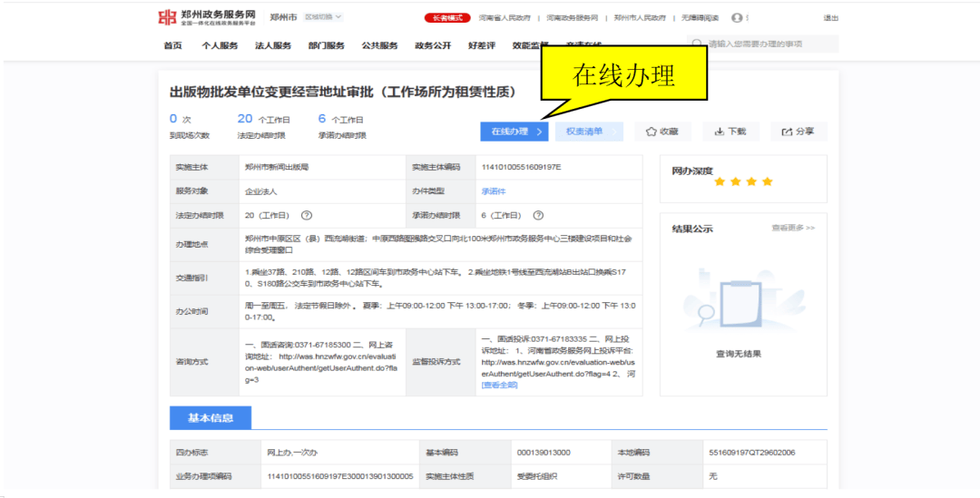Image resolution: width=980 pixels, height=498 pixels.
Task: Click the 分享 share button
Action: 799,132
